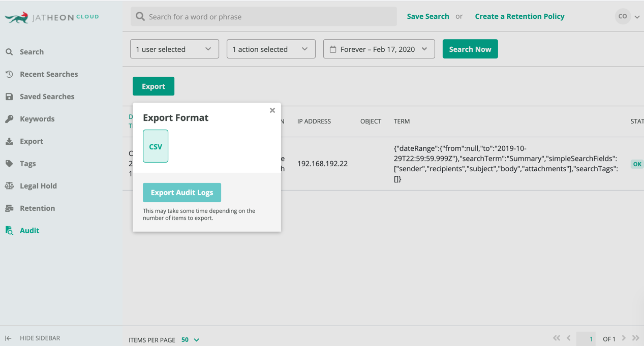Open Saved Searches in sidebar
Screen dimensions: 644x346
[47, 97]
